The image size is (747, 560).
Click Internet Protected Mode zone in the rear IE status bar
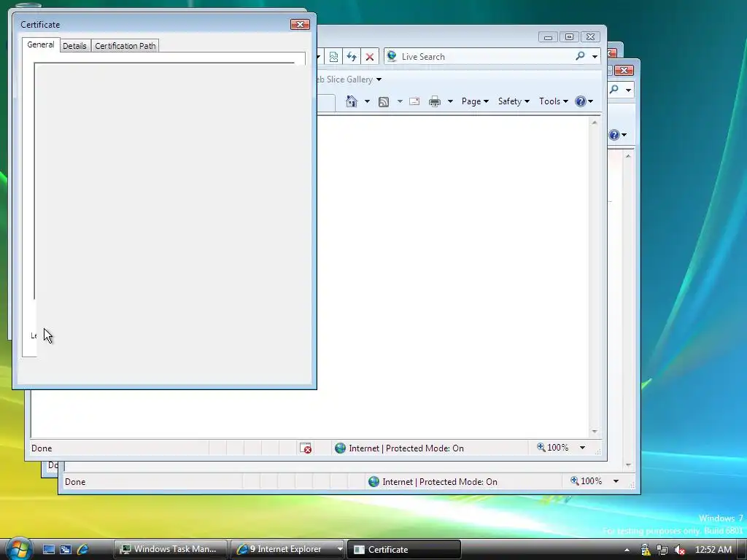433,482
